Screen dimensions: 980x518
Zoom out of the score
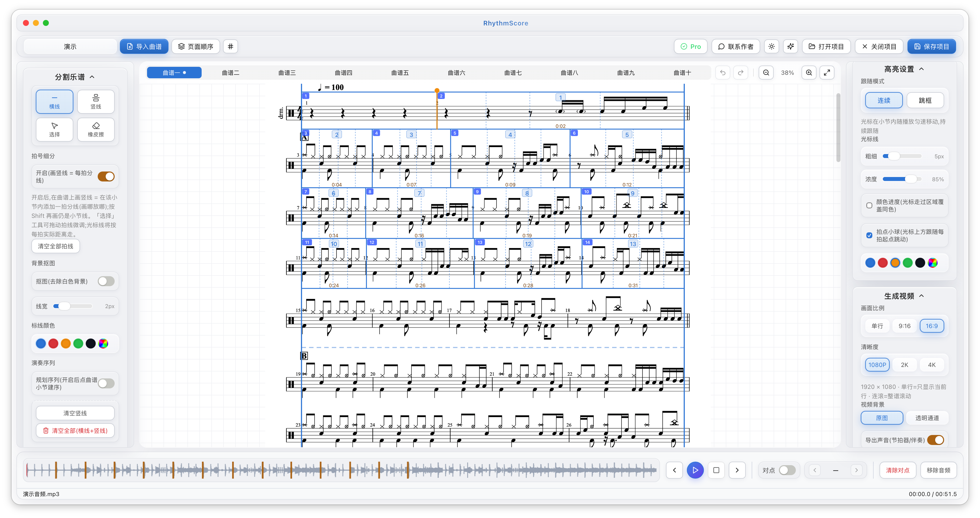(766, 73)
